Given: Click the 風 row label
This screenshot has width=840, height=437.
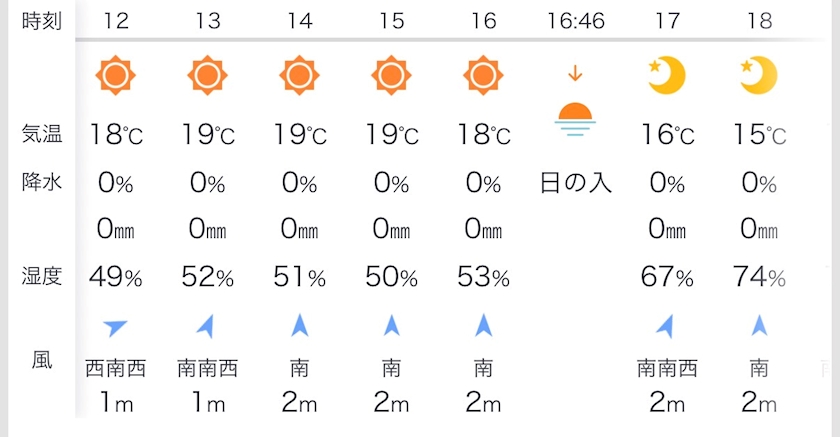Looking at the screenshot, I should [41, 361].
